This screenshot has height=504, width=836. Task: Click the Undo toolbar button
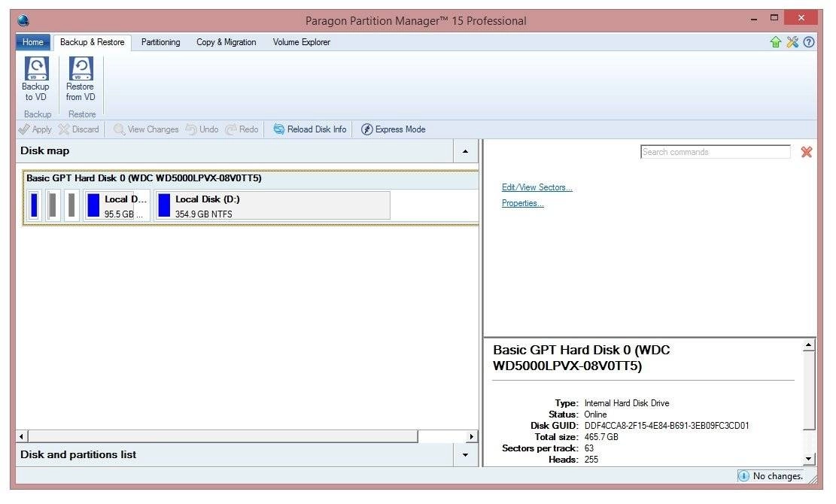(x=202, y=129)
